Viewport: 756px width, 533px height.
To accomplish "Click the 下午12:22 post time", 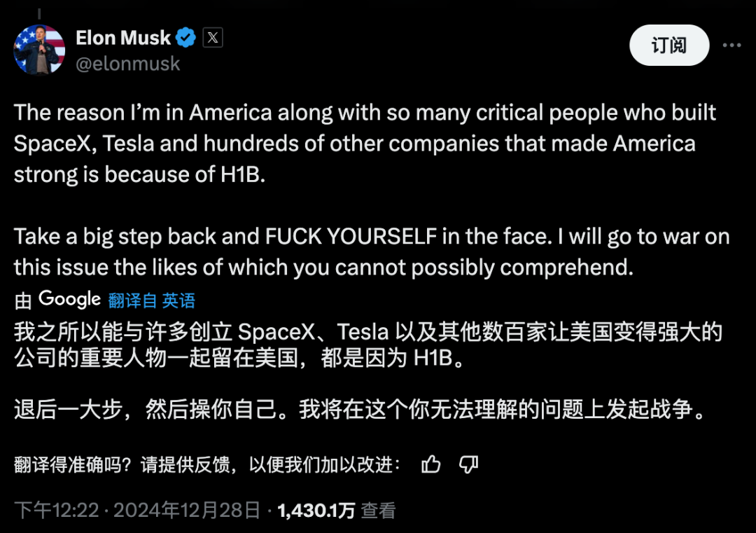I will click(x=57, y=510).
